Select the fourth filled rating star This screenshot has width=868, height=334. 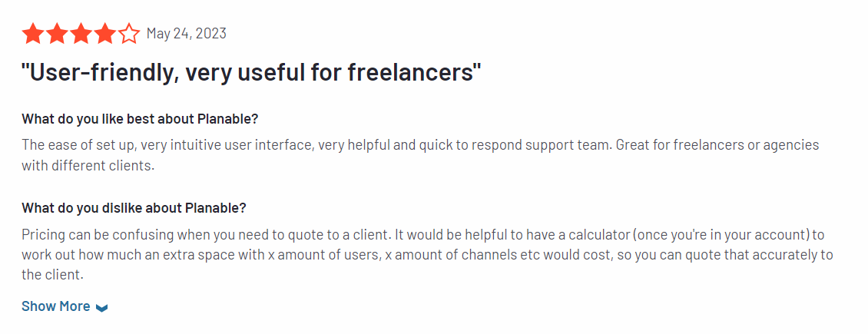[x=105, y=34]
